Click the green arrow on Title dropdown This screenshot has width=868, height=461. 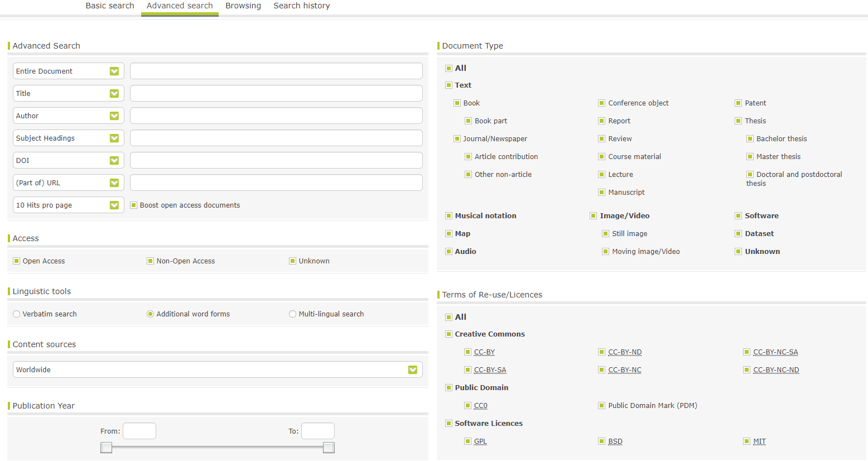click(x=114, y=94)
